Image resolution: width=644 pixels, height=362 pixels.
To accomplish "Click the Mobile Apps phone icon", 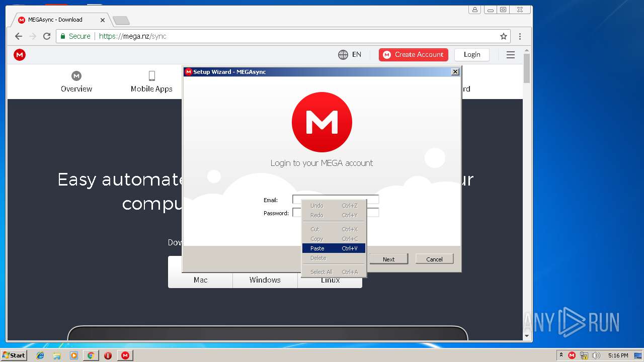I will pyautogui.click(x=151, y=76).
